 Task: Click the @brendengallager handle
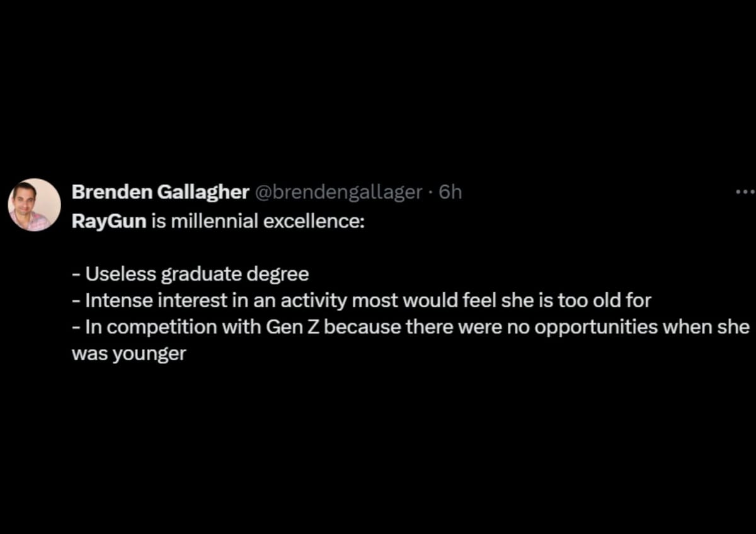338,192
